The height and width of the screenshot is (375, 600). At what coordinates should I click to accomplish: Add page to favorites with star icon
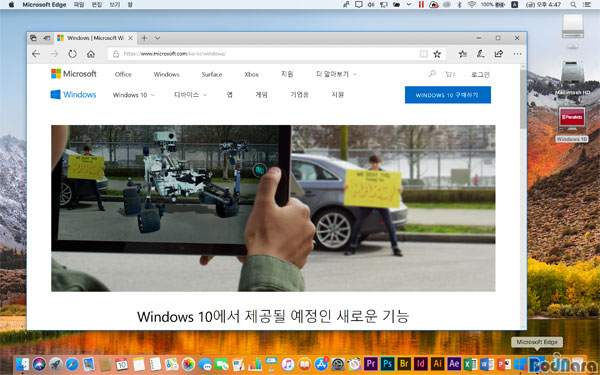tap(437, 54)
